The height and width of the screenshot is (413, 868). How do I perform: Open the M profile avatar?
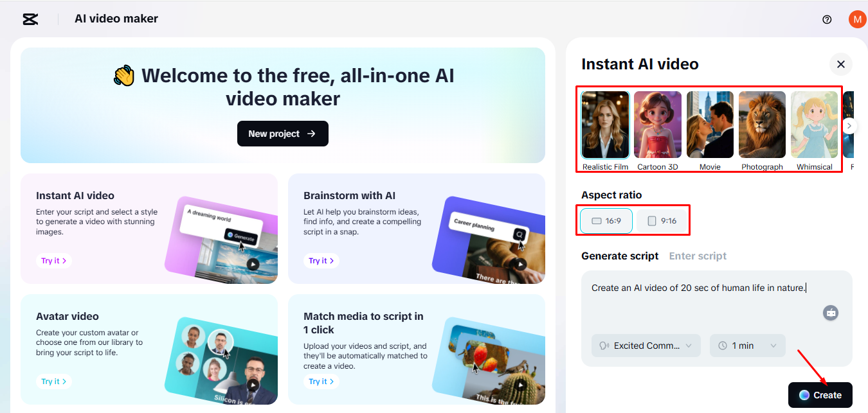(856, 19)
